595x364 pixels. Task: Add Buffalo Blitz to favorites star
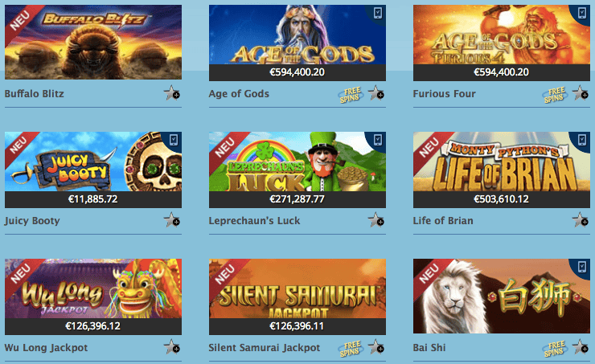pos(171,93)
